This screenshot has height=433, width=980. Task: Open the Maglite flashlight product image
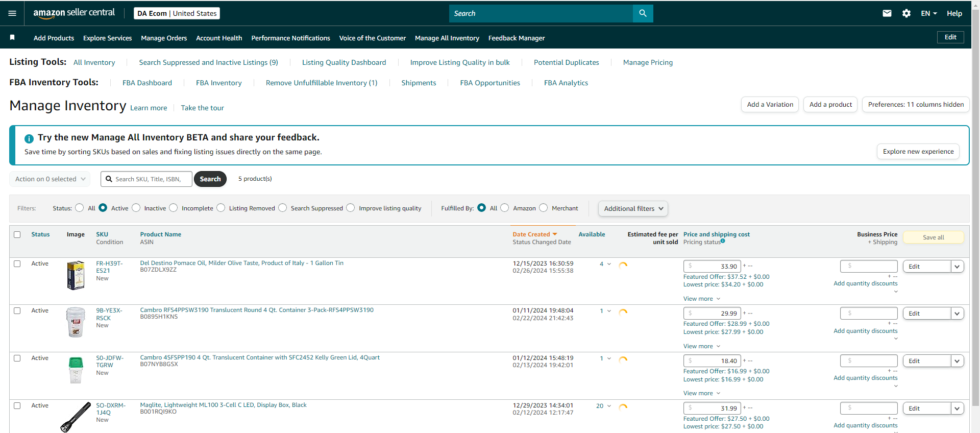point(76,417)
